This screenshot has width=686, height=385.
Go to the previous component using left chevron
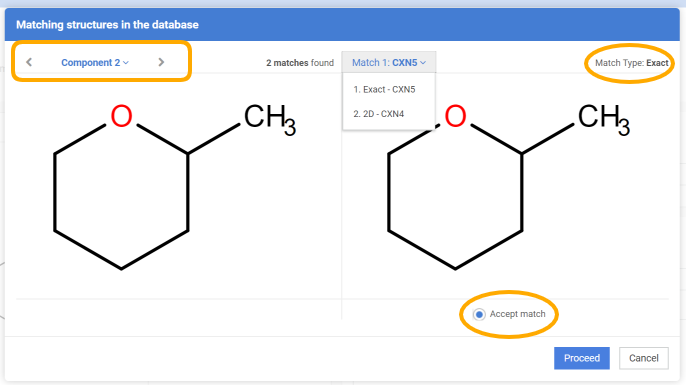(29, 62)
